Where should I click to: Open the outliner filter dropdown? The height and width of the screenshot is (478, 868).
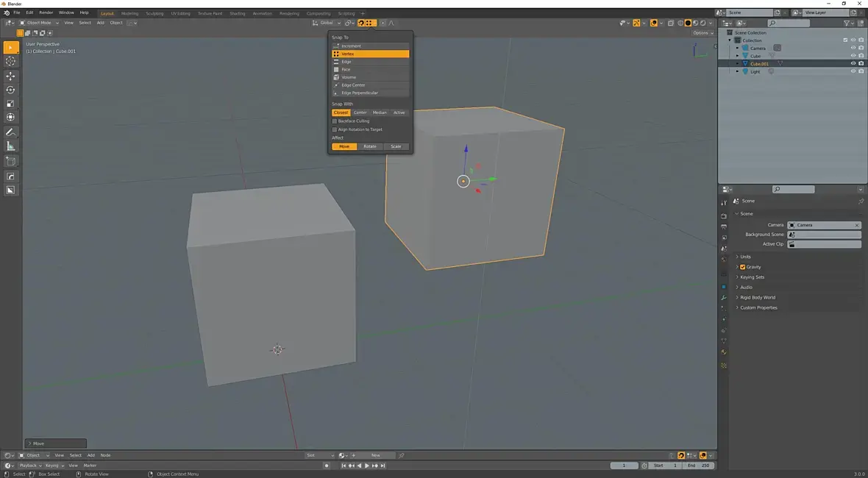[849, 24]
